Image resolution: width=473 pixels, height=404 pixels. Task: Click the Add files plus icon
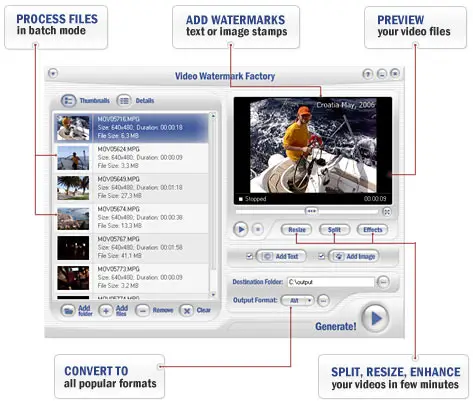106,311
